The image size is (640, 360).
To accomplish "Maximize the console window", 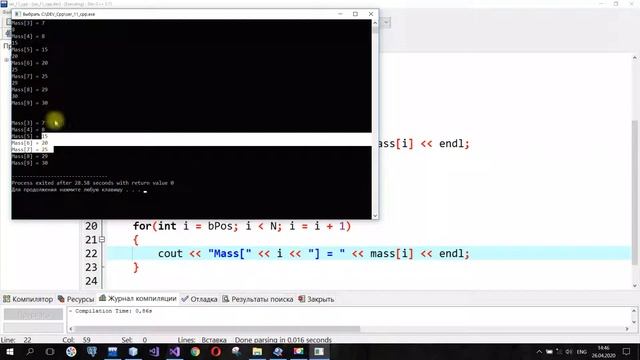I will pyautogui.click(x=356, y=14).
